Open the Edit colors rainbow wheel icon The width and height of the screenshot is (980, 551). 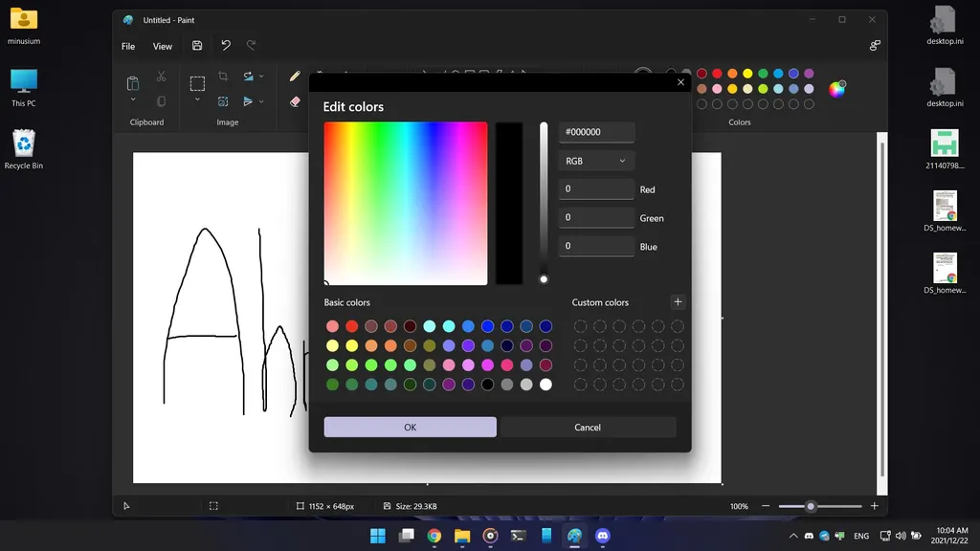click(836, 89)
